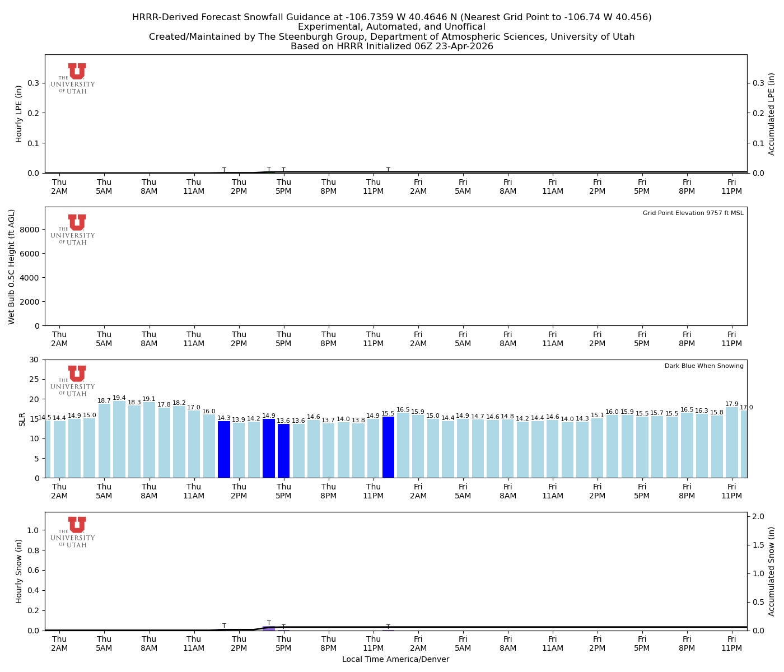Click the SLR bar labeled 18.7
Viewport: 784px width, 672px height.
(104, 441)
